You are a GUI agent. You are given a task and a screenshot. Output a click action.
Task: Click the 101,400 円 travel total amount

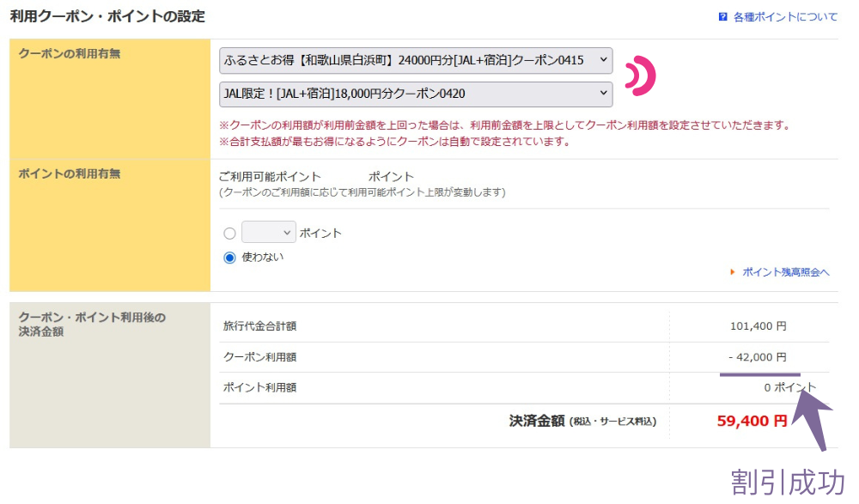pos(757,326)
